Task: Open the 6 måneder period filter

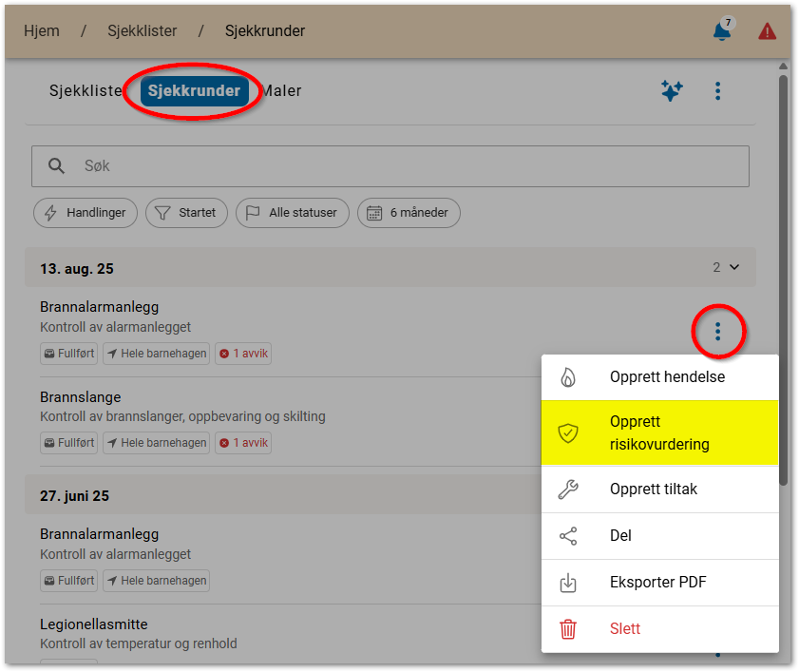Action: click(409, 213)
